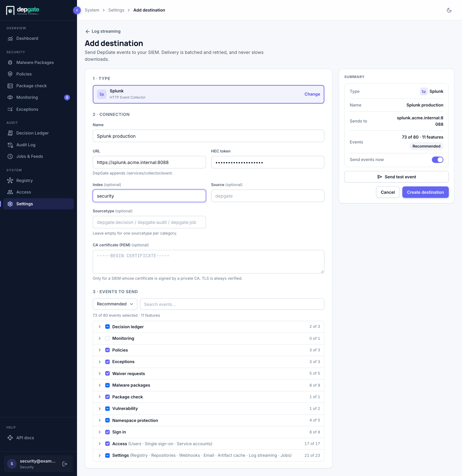Expand the Exceptions event group
Screen dimensions: 462x476
tap(100, 362)
